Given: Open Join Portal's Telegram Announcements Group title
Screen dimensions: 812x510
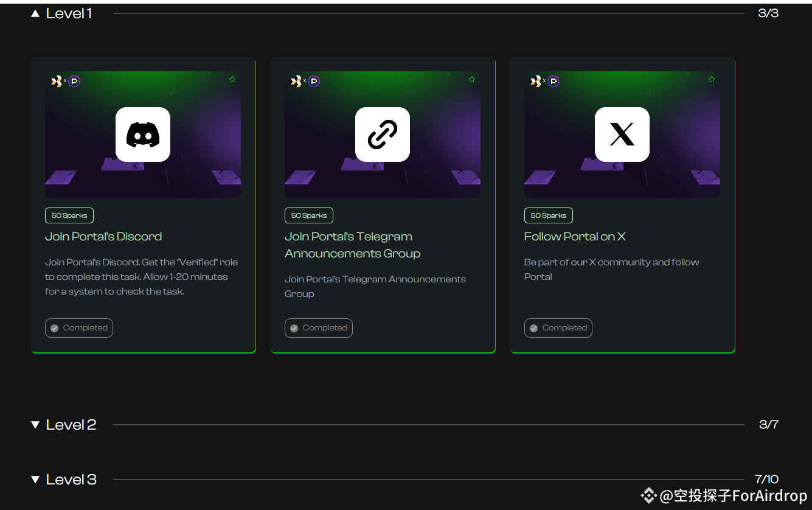Looking at the screenshot, I should [353, 245].
